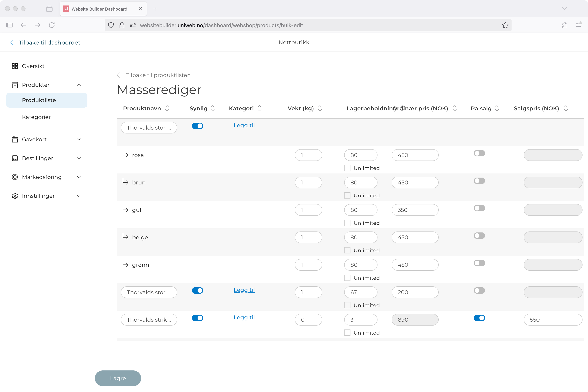Expand the Markedsføring sidebar section
Viewport: 588px width, 392px height.
tap(79, 177)
